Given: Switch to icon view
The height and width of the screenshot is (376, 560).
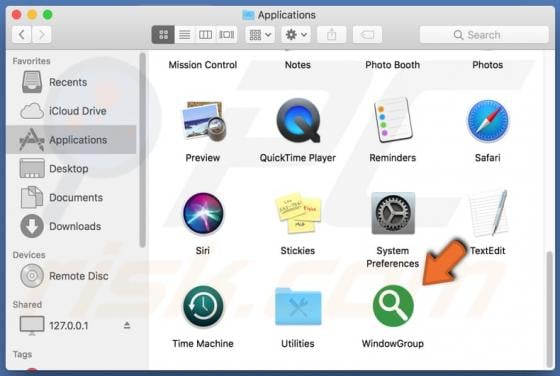Looking at the screenshot, I should [x=163, y=35].
